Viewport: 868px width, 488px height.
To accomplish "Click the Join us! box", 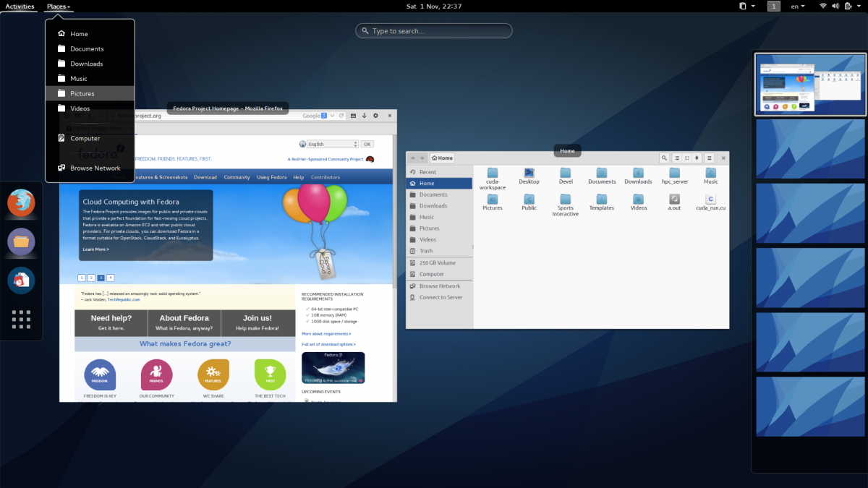I will click(x=258, y=322).
